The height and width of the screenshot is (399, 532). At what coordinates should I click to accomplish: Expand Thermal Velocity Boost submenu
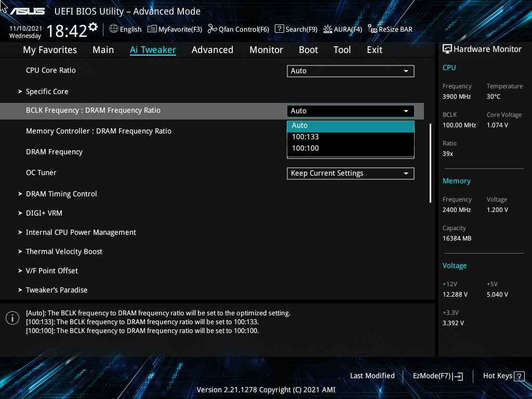tap(64, 252)
